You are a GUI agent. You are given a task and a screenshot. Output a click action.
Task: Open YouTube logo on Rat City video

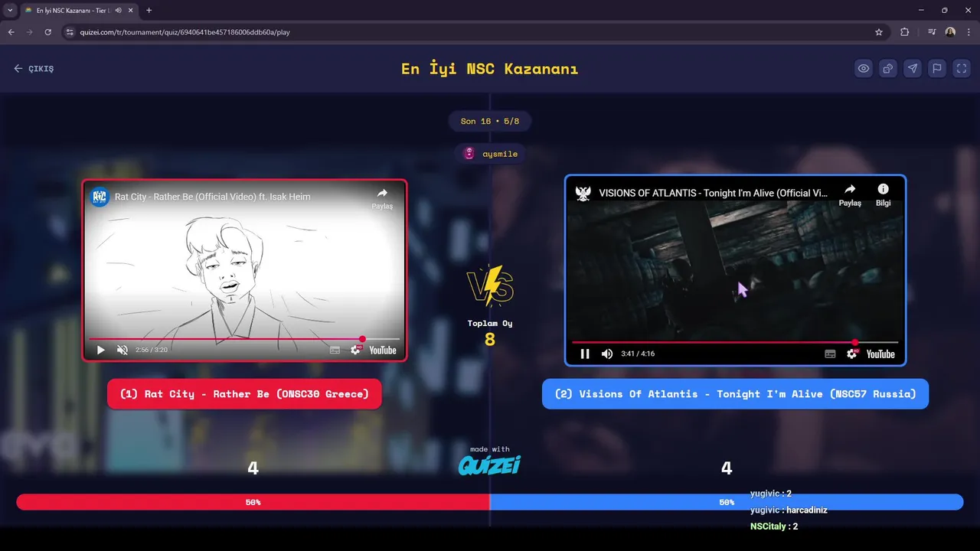point(383,350)
